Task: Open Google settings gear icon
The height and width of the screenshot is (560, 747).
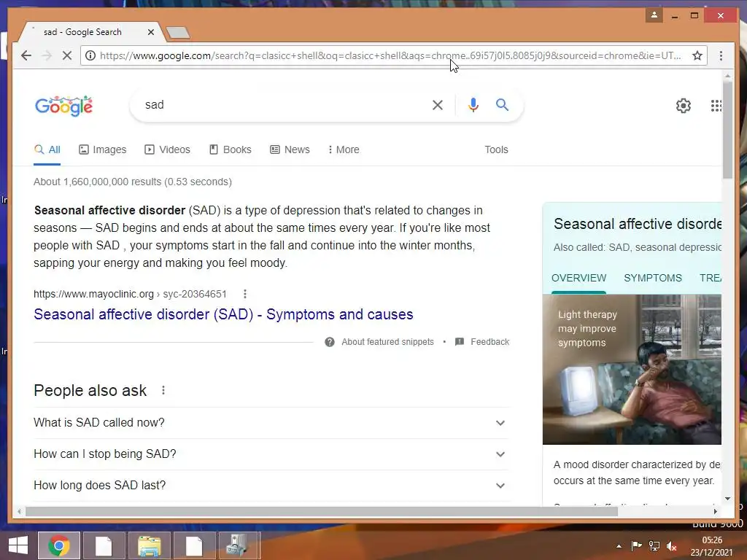Action: [x=684, y=106]
